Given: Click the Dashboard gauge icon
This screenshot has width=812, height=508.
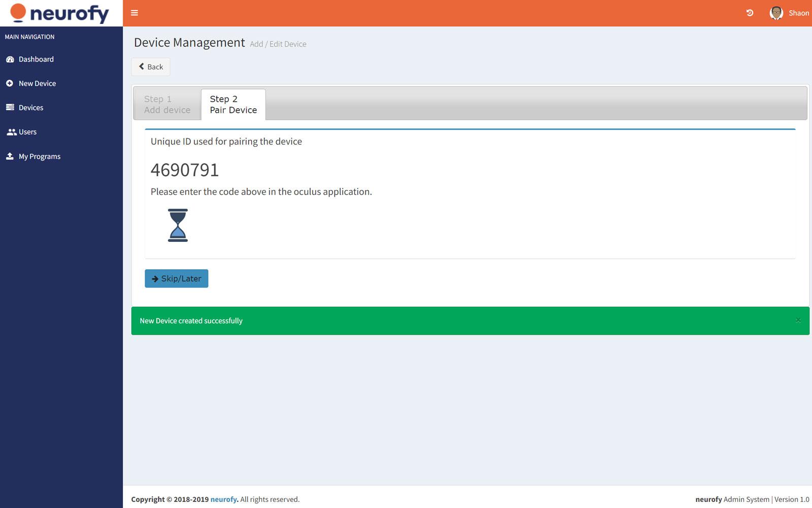Looking at the screenshot, I should coord(10,59).
